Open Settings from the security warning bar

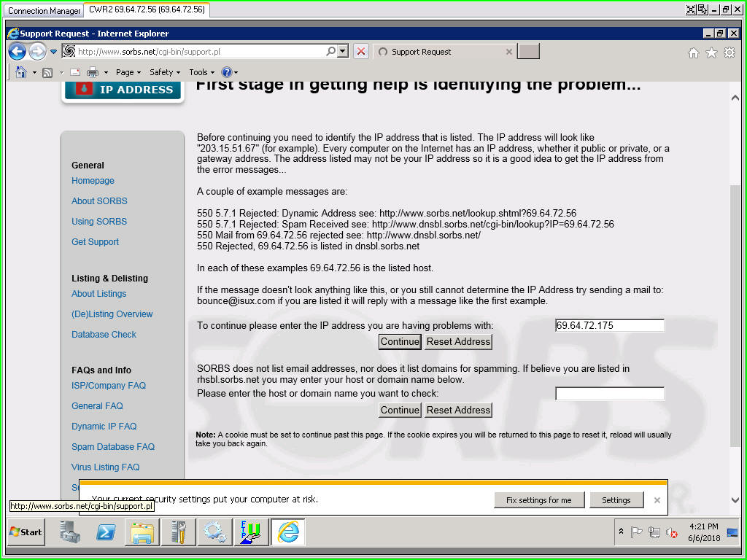point(616,500)
